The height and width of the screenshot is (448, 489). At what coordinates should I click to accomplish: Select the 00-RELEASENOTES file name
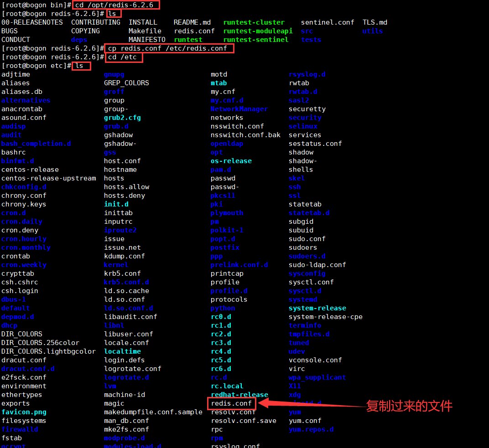point(32,22)
